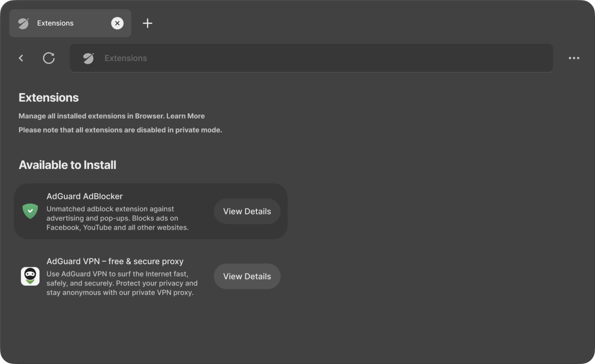Image resolution: width=595 pixels, height=364 pixels.
Task: Click inside the address bar
Action: (306, 58)
